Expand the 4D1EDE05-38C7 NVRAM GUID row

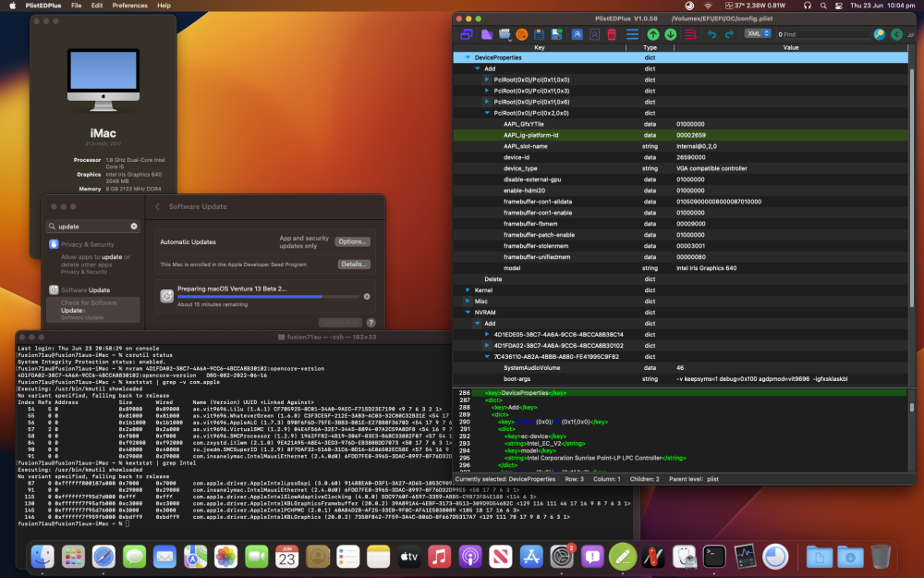point(487,335)
